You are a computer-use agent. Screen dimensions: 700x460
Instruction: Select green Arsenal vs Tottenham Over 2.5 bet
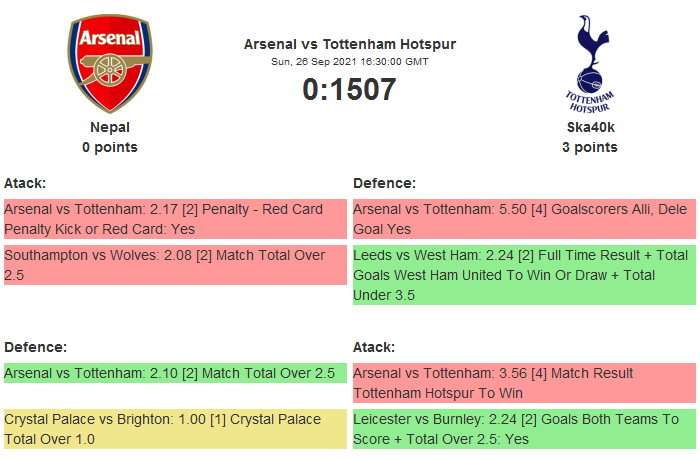174,373
